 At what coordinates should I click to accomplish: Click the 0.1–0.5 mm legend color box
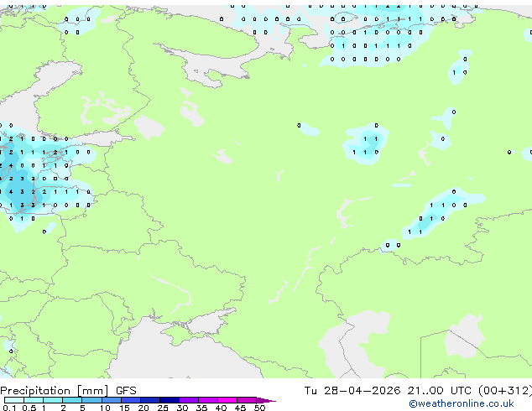14,400
